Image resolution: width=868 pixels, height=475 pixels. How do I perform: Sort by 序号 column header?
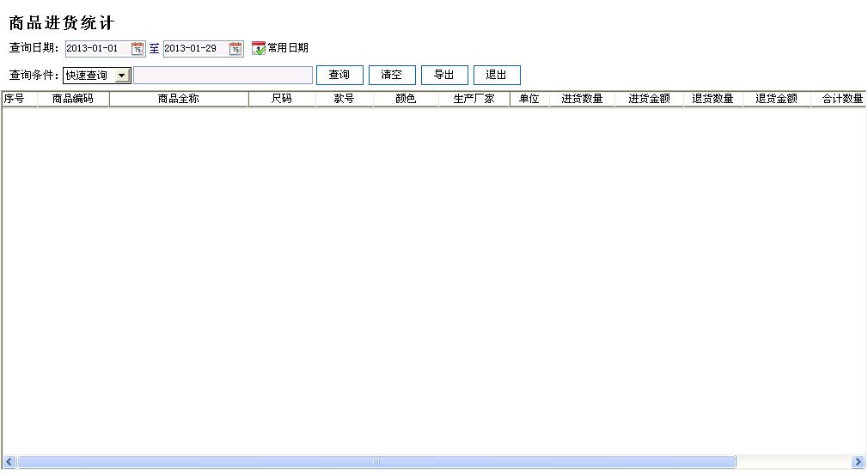tap(20, 99)
